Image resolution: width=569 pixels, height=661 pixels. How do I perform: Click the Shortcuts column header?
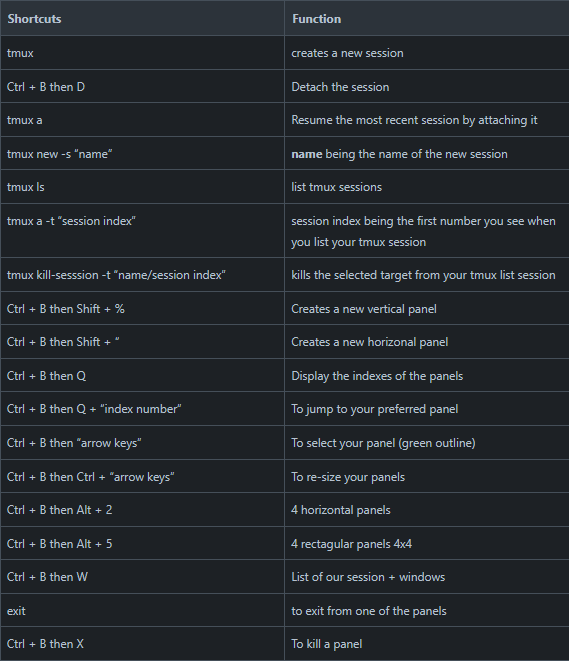(x=34, y=19)
